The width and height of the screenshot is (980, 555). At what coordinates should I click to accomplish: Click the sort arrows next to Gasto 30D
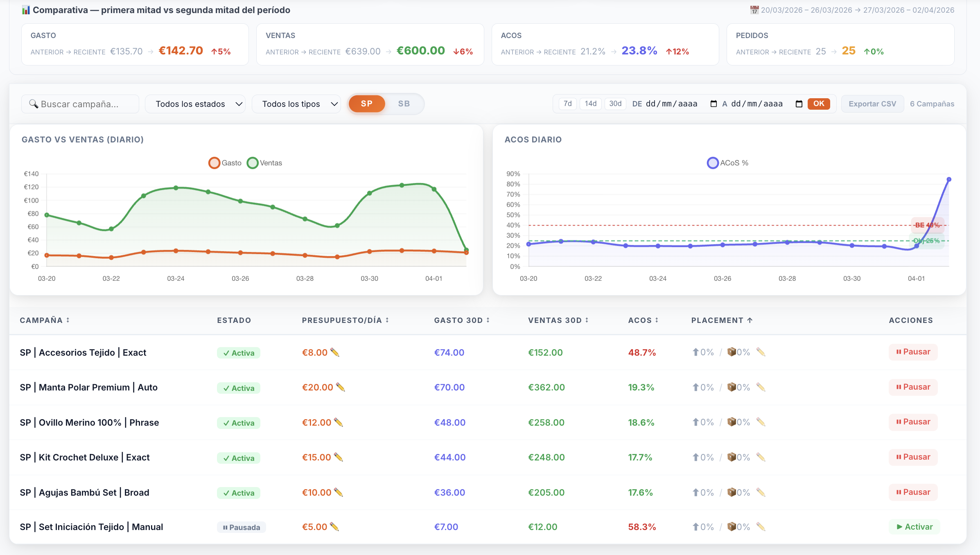488,320
